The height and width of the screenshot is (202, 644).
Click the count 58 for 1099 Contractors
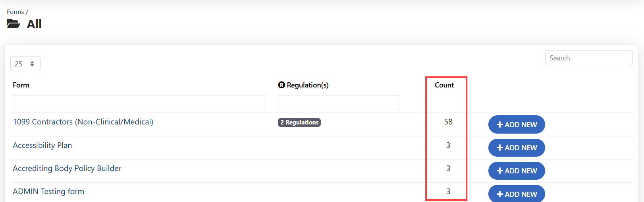(448, 122)
